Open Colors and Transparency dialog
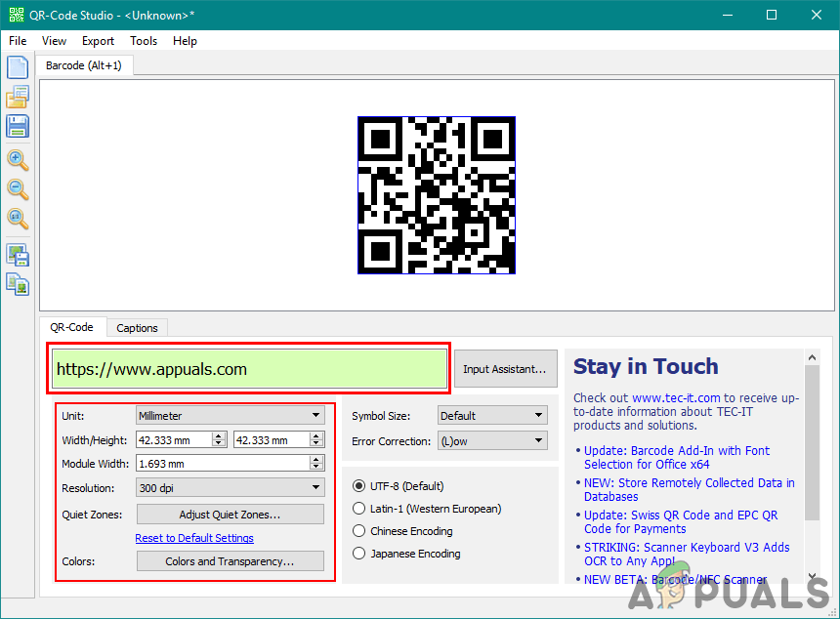Image resolution: width=840 pixels, height=619 pixels. click(231, 561)
